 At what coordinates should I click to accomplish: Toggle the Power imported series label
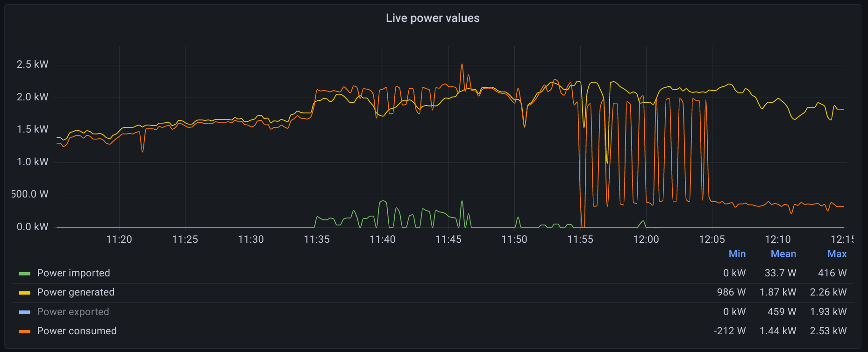point(73,273)
